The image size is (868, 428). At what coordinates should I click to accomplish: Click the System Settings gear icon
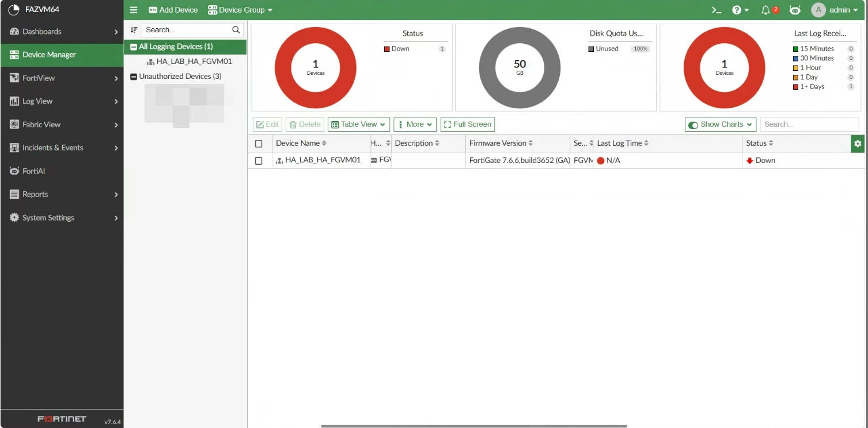click(14, 218)
